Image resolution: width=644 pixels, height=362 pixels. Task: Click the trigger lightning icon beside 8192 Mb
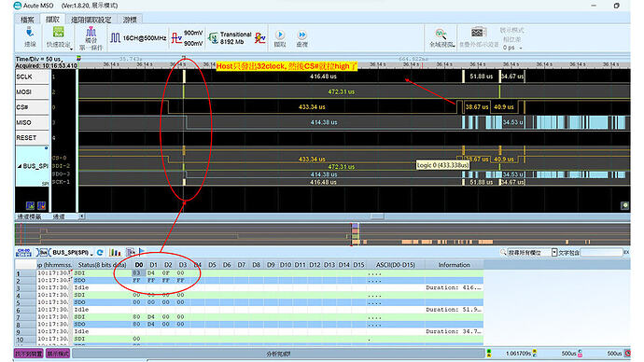tap(260, 38)
